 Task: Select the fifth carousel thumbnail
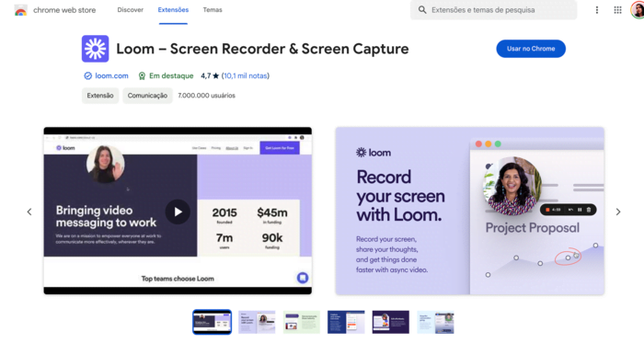point(391,322)
